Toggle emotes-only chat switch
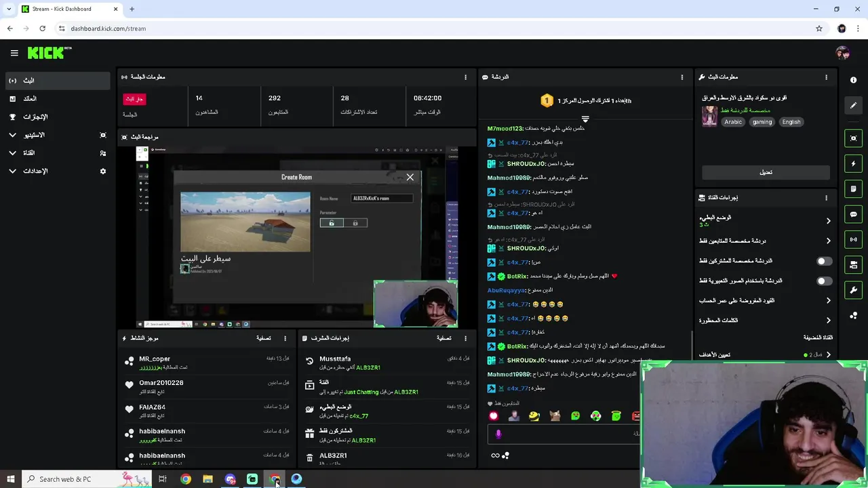 824,281
